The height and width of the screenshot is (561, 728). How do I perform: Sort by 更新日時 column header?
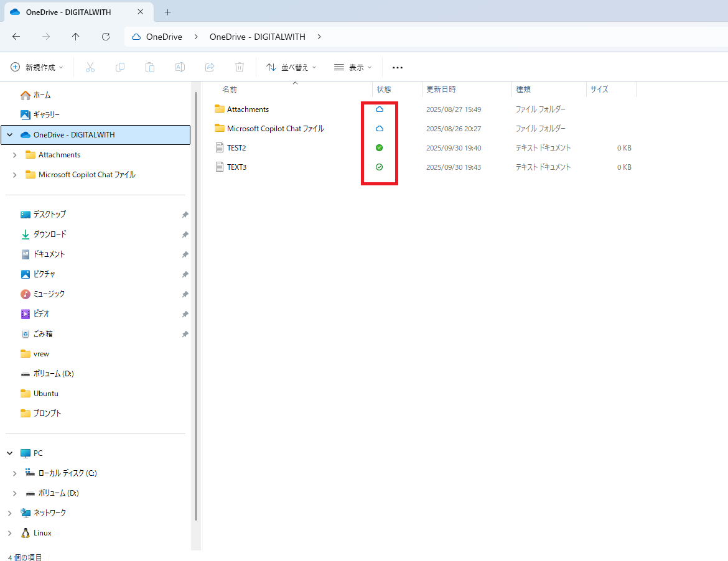(x=441, y=90)
